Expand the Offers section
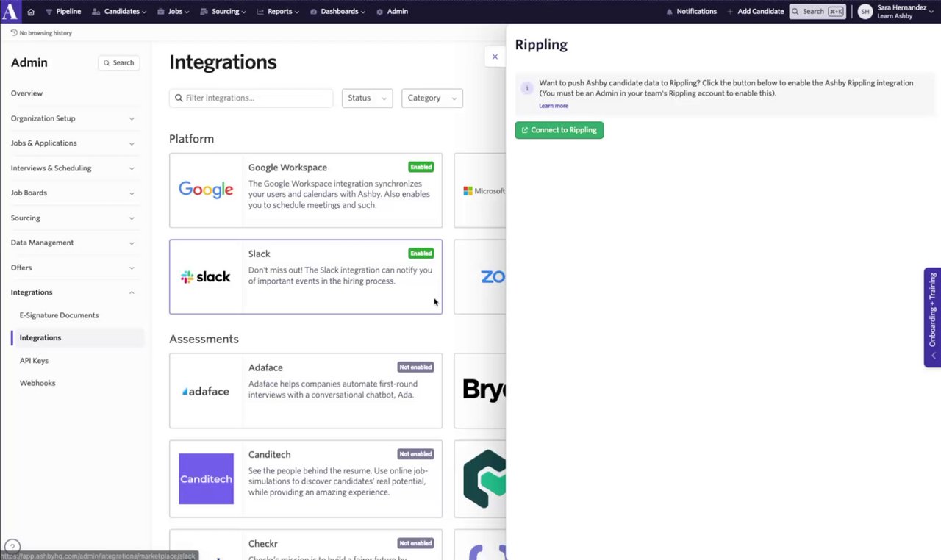The height and width of the screenshot is (560, 941). click(x=73, y=268)
